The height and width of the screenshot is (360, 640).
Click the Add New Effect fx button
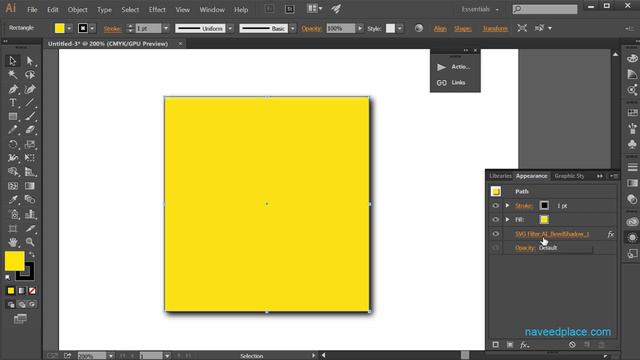[524, 345]
